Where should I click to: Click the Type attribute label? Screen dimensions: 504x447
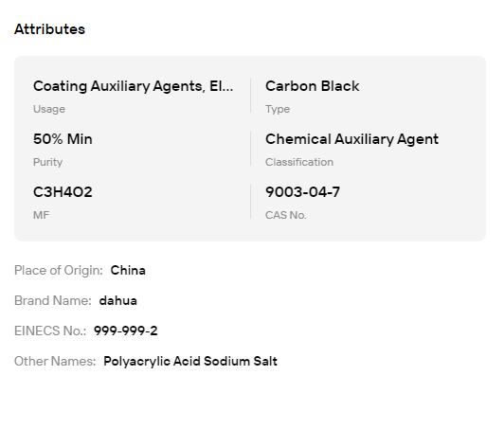pos(278,109)
